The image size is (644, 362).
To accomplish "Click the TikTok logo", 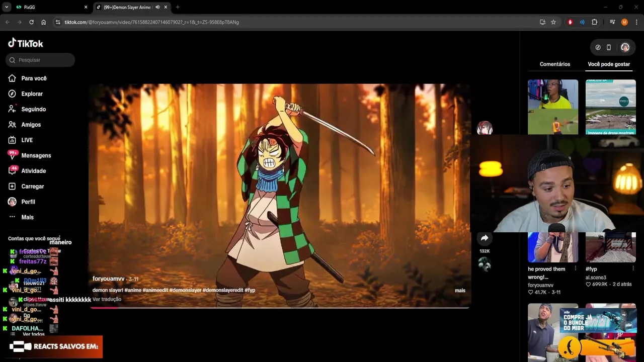I will click(x=26, y=43).
